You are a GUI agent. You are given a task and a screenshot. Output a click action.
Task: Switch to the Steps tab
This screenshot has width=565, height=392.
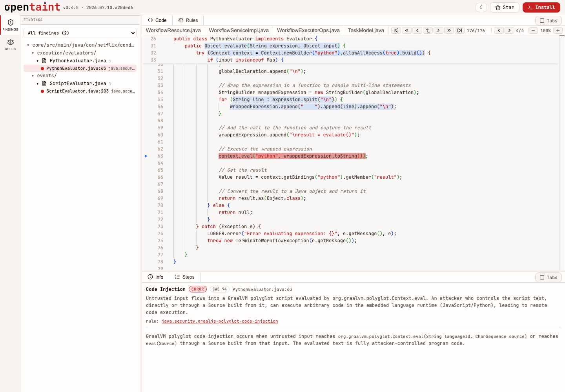click(185, 277)
